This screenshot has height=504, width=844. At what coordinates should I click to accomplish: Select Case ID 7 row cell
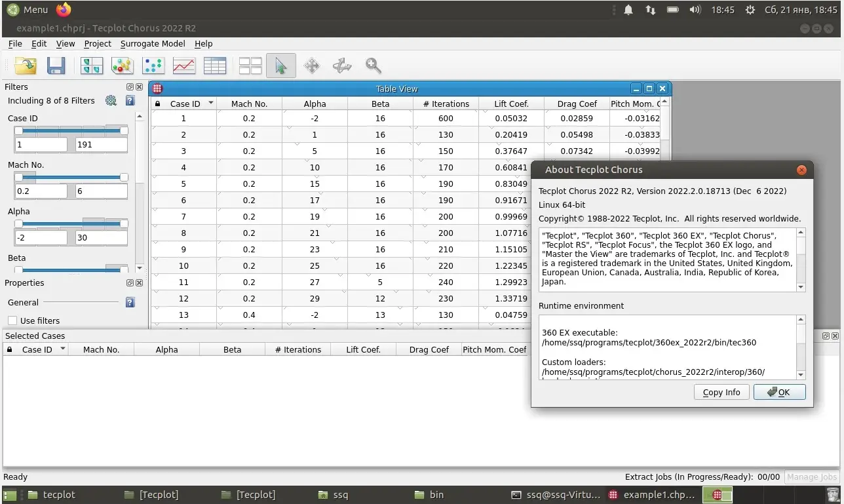coord(183,216)
